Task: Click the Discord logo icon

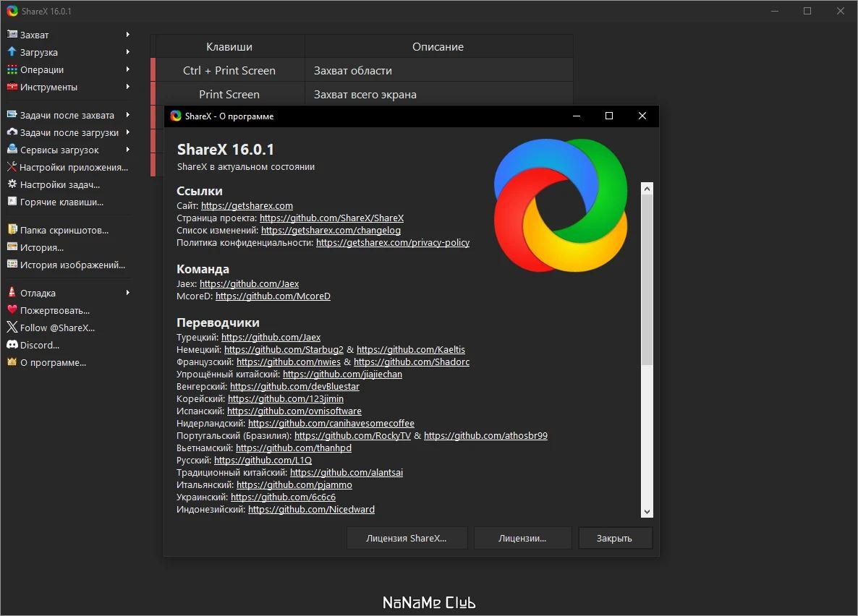Action: pyautogui.click(x=12, y=345)
